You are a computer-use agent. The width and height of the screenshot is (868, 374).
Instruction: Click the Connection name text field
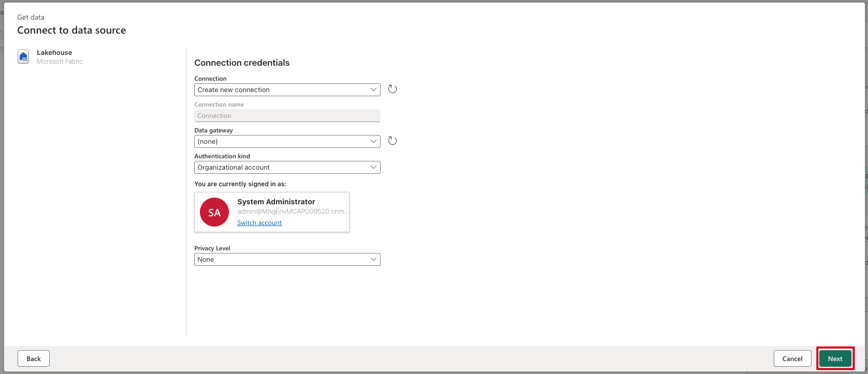287,116
